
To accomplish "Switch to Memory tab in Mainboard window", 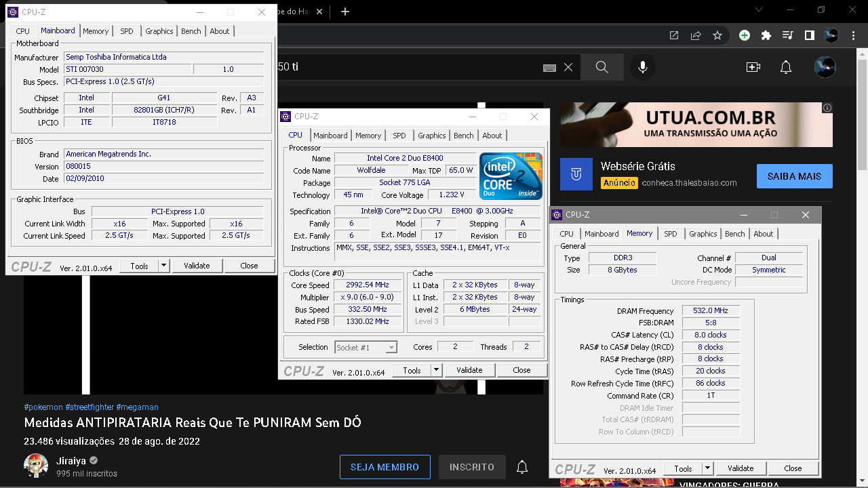I will click(x=96, y=31).
